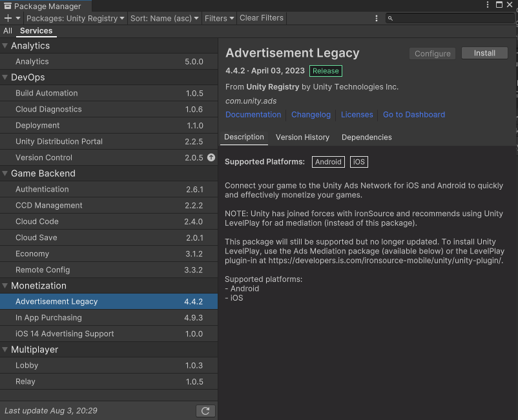518x420 pixels.
Task: Select the Cloud Diagnostics package
Action: pos(109,110)
